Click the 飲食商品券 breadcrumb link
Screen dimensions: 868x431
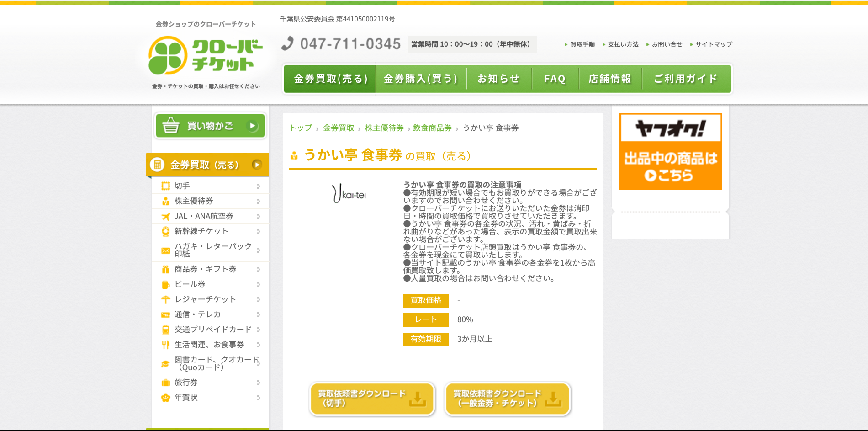432,128
